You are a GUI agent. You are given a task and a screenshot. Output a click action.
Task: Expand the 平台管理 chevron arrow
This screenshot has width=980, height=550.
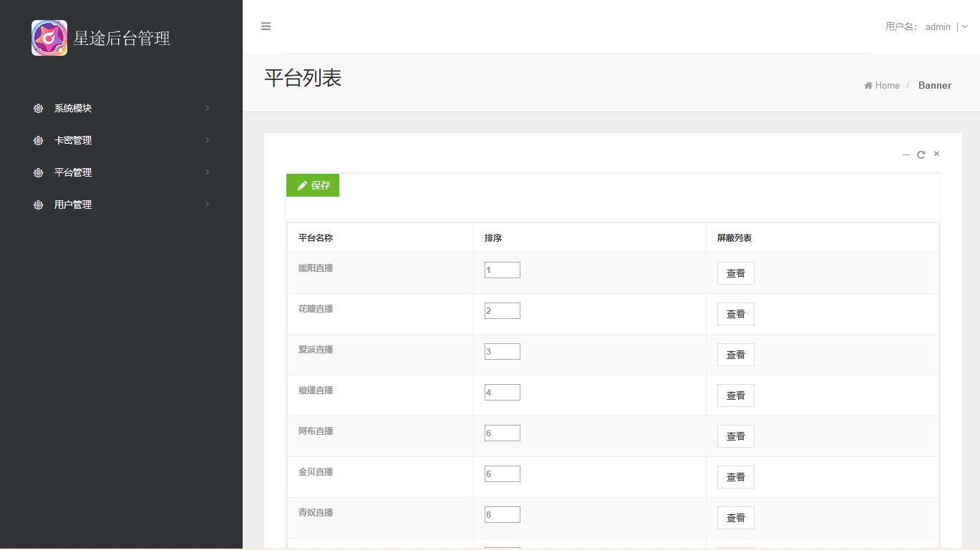208,172
